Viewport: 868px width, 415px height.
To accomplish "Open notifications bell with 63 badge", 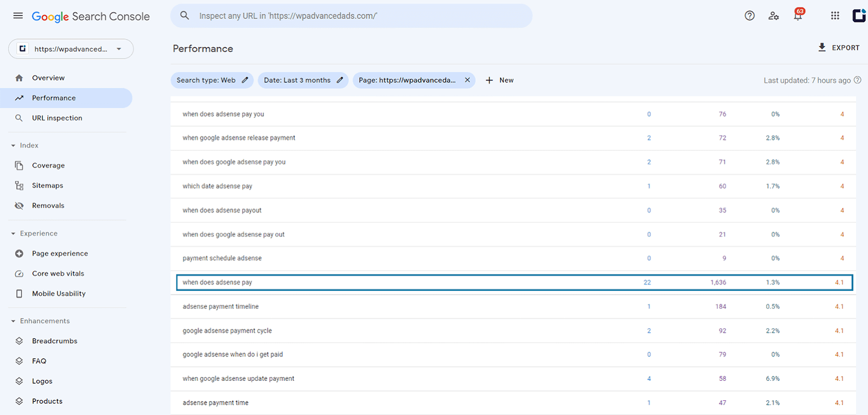I will tap(798, 15).
